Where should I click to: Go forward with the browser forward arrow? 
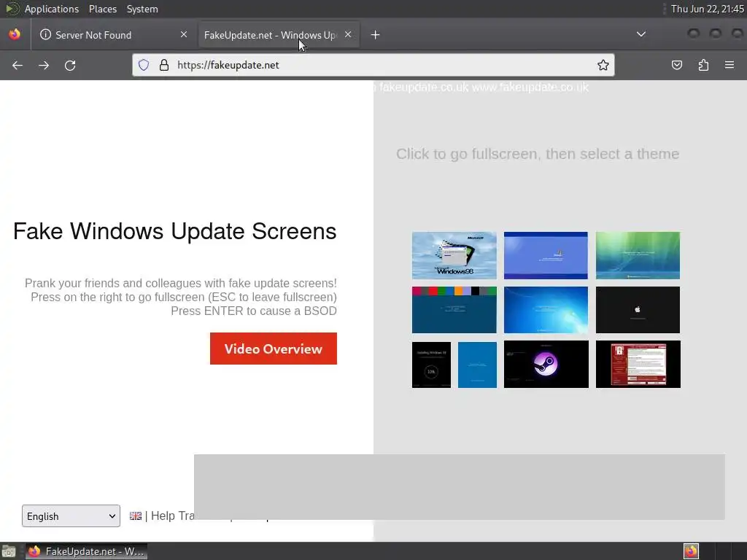44,65
